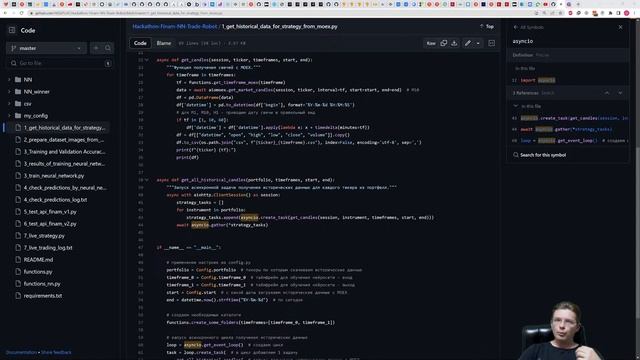
Task: Click the NN folder icon
Action: pos(18,80)
